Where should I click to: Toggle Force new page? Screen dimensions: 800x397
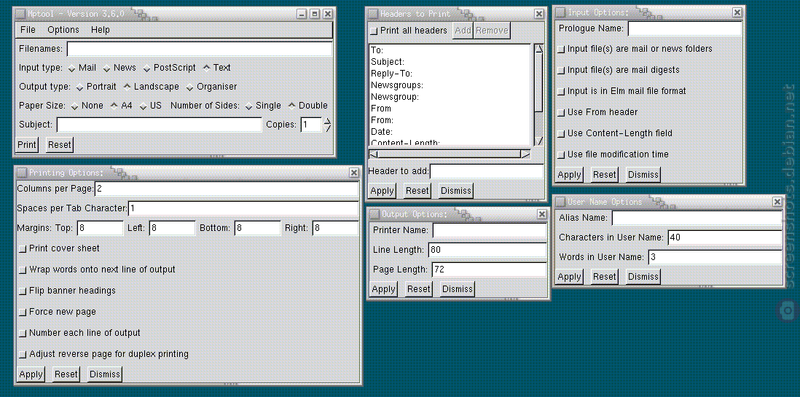[x=22, y=312]
